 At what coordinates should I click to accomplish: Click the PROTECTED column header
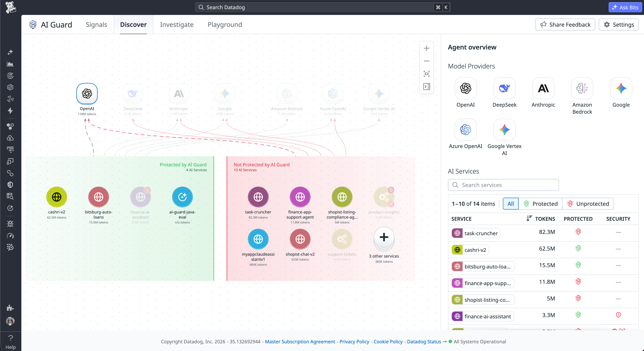578,219
